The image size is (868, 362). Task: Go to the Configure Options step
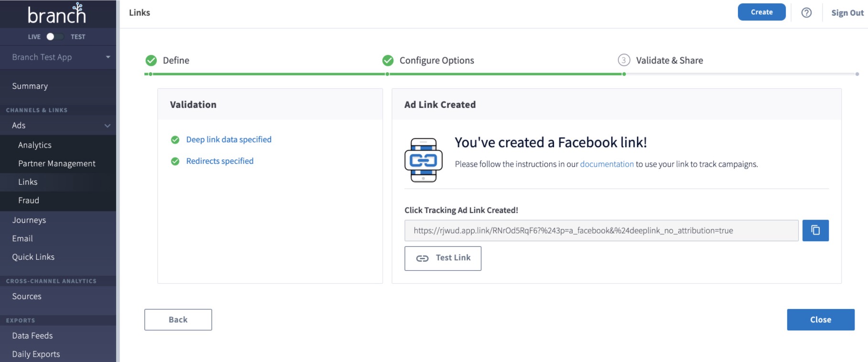pyautogui.click(x=437, y=61)
